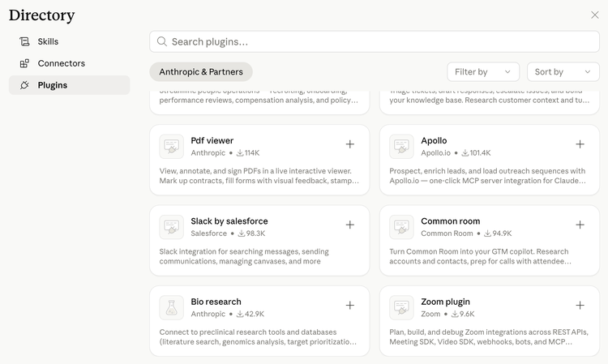608x364 pixels.
Task: Click the Search plugins input field
Action: click(375, 41)
